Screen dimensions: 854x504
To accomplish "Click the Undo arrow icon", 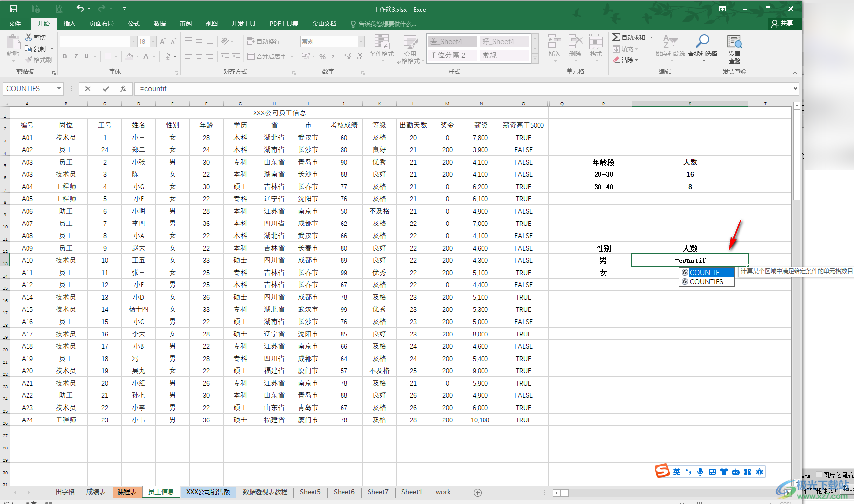I will tap(80, 9).
